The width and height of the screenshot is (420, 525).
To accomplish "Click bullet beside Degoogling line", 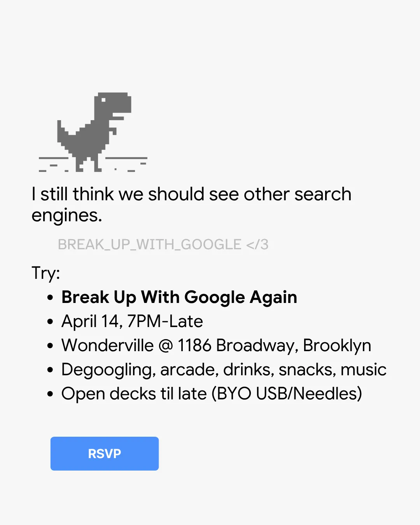I will (x=50, y=370).
